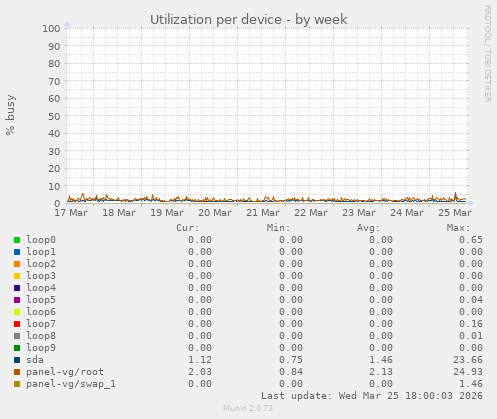The image size is (497, 419).
Task: Click the '100' y-axis tick label
Action: pyautogui.click(x=51, y=29)
